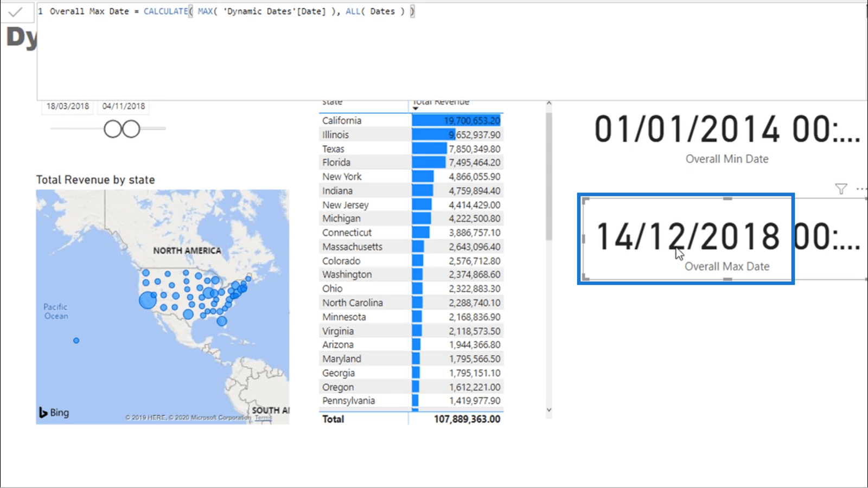The width and height of the screenshot is (868, 488).
Task: Click the end date field 04/11/2018
Action: click(124, 106)
